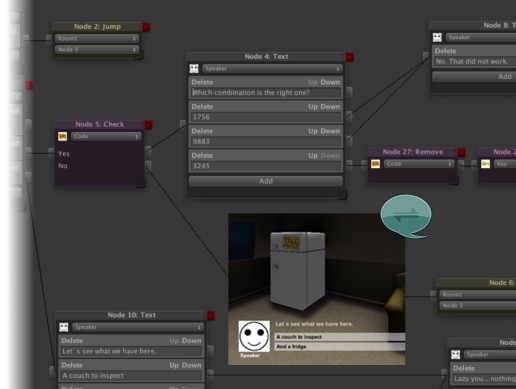Click the speaker avatar icon in Node 4
The image size is (516, 389).
pyautogui.click(x=194, y=69)
